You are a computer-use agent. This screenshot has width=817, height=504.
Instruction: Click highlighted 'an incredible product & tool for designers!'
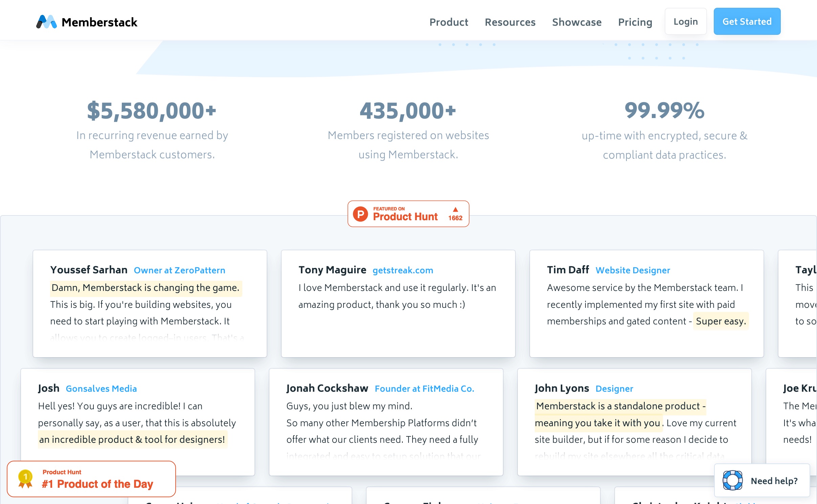(x=132, y=439)
